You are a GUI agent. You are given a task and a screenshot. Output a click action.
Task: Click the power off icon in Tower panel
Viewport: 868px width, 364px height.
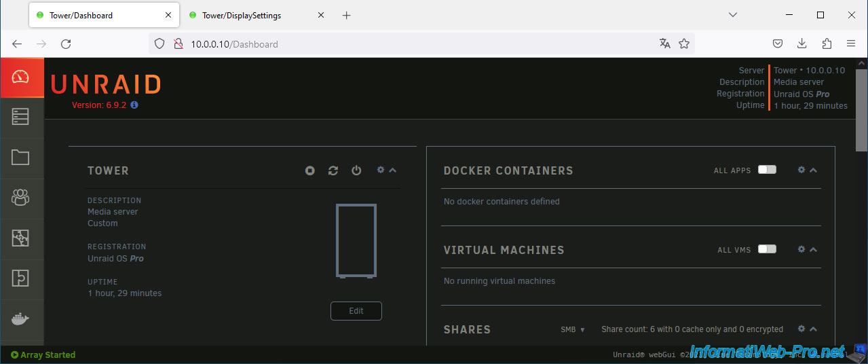pos(356,171)
